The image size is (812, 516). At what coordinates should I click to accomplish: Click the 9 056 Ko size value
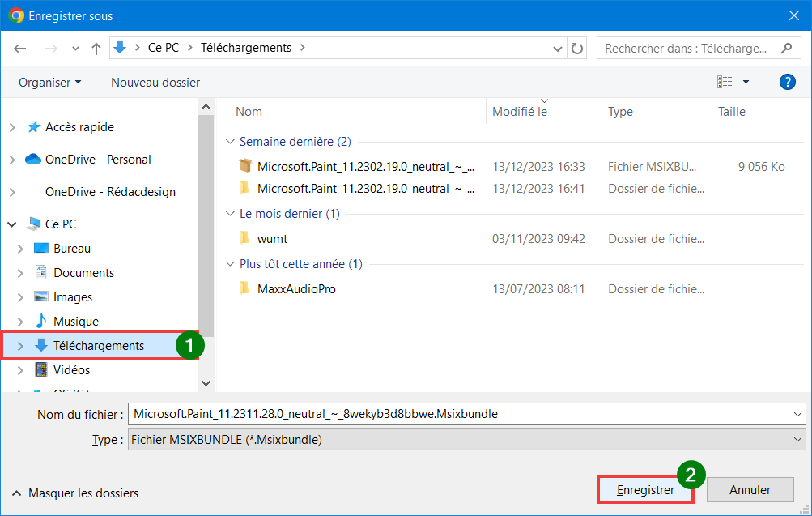tap(761, 167)
